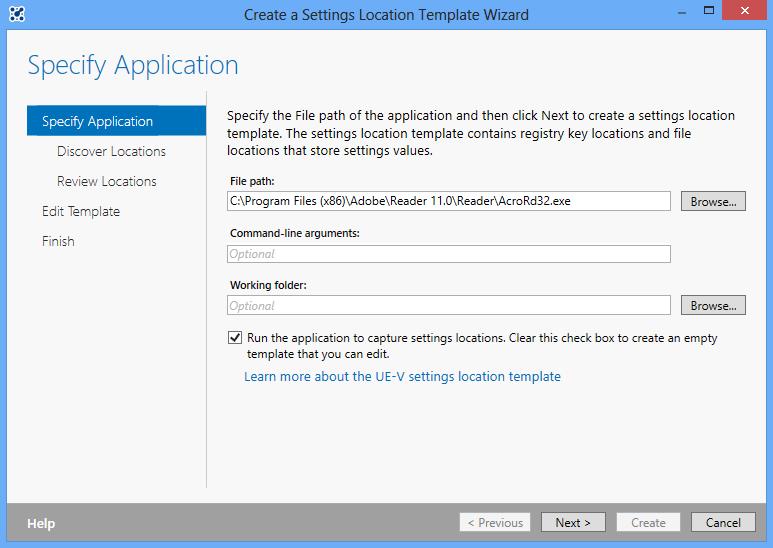Viewport: 773px width, 548px height.
Task: Click into the File path field
Action: [448, 201]
